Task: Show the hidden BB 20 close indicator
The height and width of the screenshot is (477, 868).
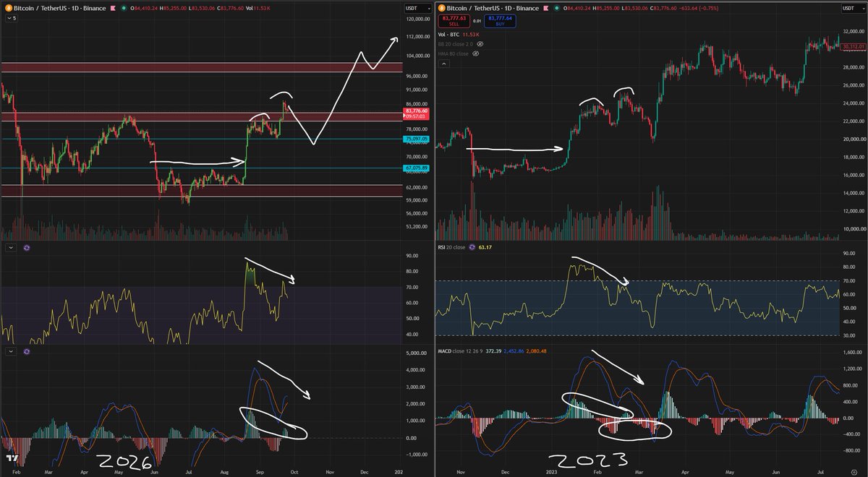Action: coord(480,44)
